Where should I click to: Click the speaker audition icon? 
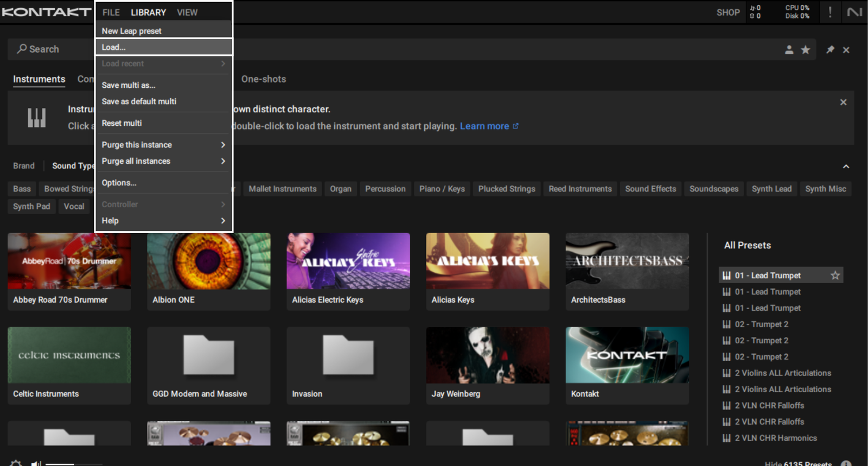pyautogui.click(x=36, y=463)
